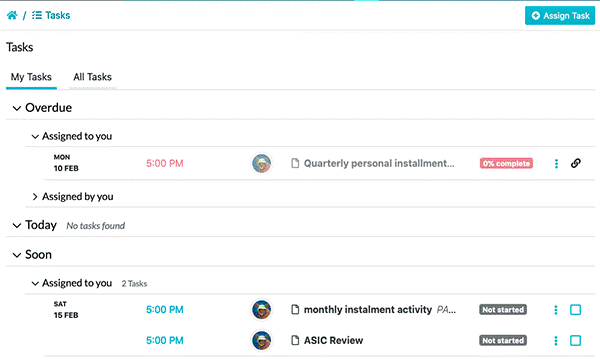Click the Assign Task button
This screenshot has height=362, width=600.
click(x=560, y=16)
